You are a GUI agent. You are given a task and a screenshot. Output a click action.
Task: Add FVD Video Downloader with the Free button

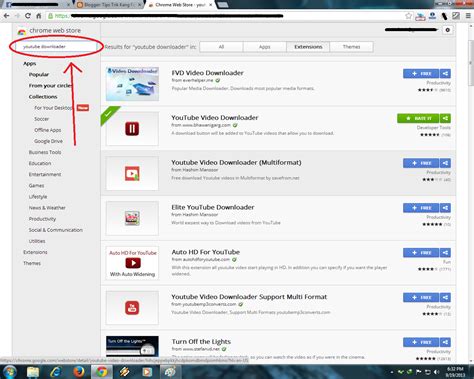pyautogui.click(x=421, y=74)
